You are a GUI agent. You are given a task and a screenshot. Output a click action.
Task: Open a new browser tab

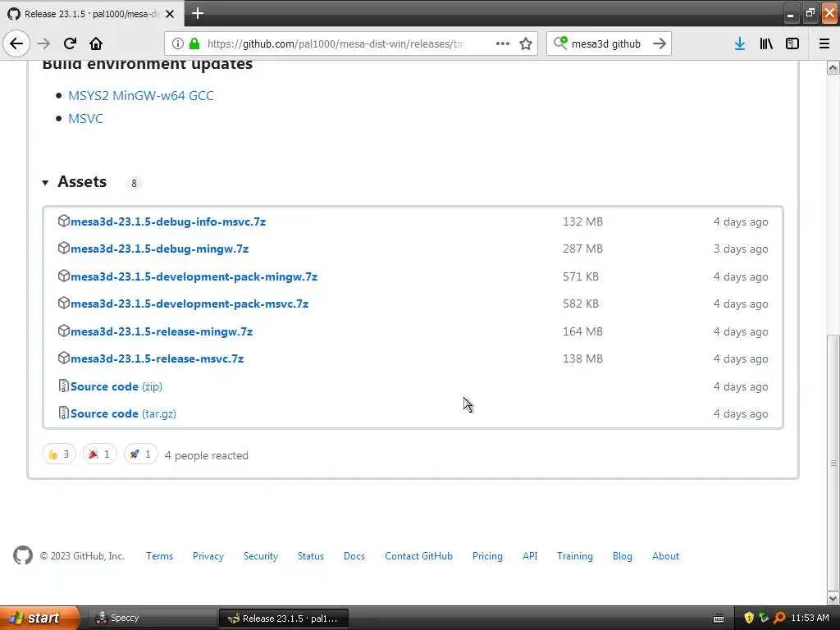coord(198,13)
